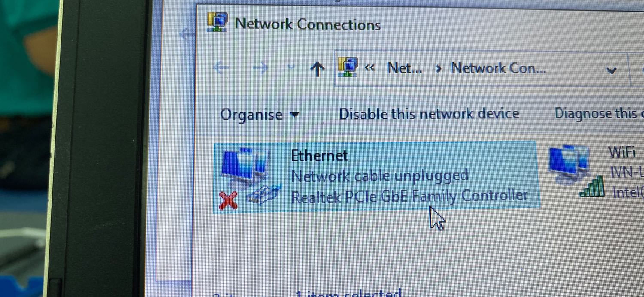Screen dimensions: 644x297
Task: Expand chevron between Net and Network Con
Action: pos(438,68)
